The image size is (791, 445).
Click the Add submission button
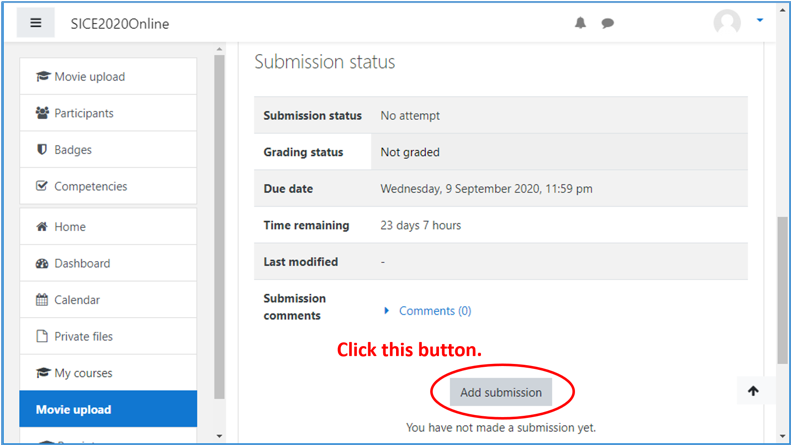point(501,392)
